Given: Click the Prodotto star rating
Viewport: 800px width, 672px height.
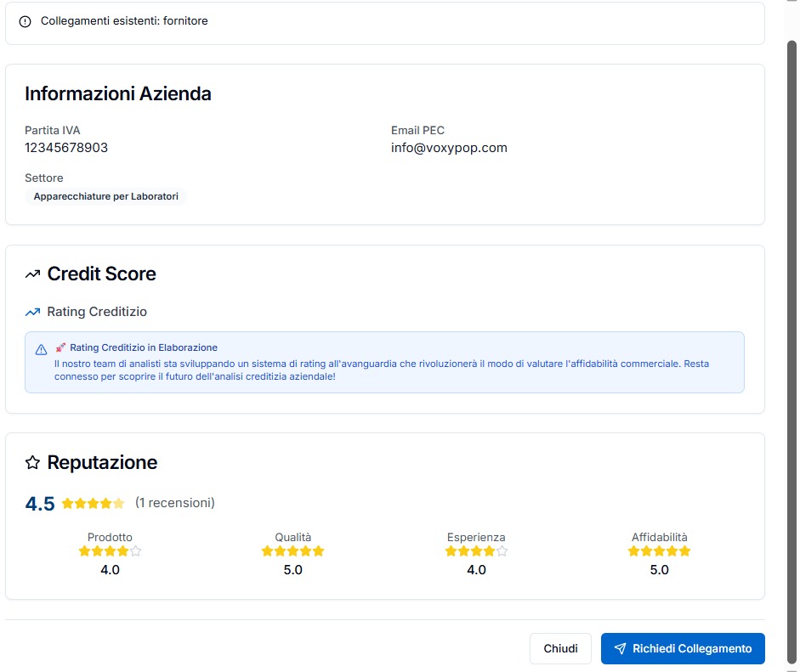Looking at the screenshot, I should (x=110, y=551).
